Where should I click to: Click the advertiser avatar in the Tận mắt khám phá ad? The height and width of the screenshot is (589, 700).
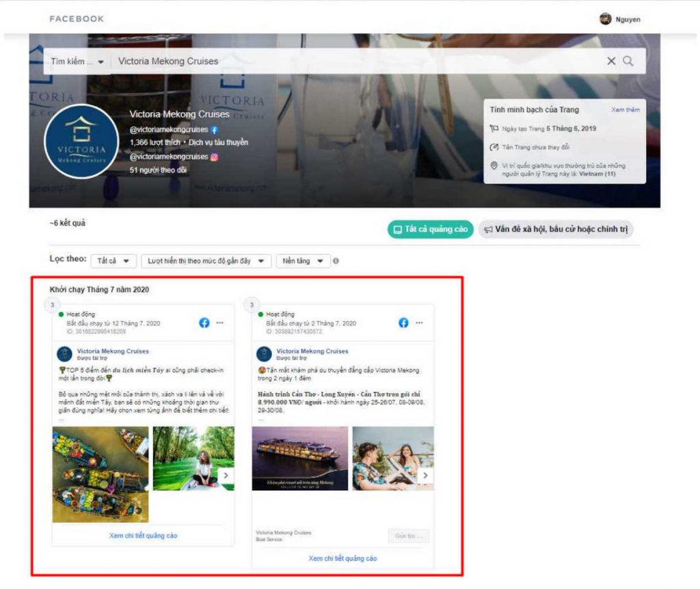264,355
